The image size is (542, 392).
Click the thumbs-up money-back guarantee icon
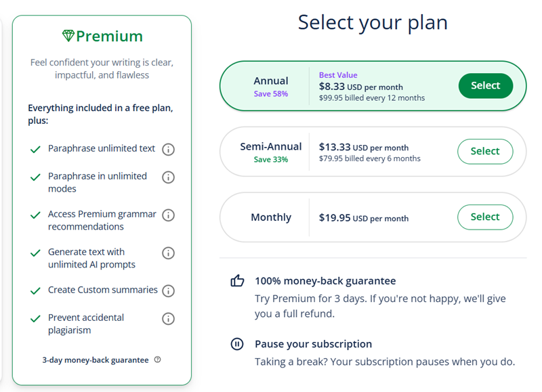[x=237, y=281]
